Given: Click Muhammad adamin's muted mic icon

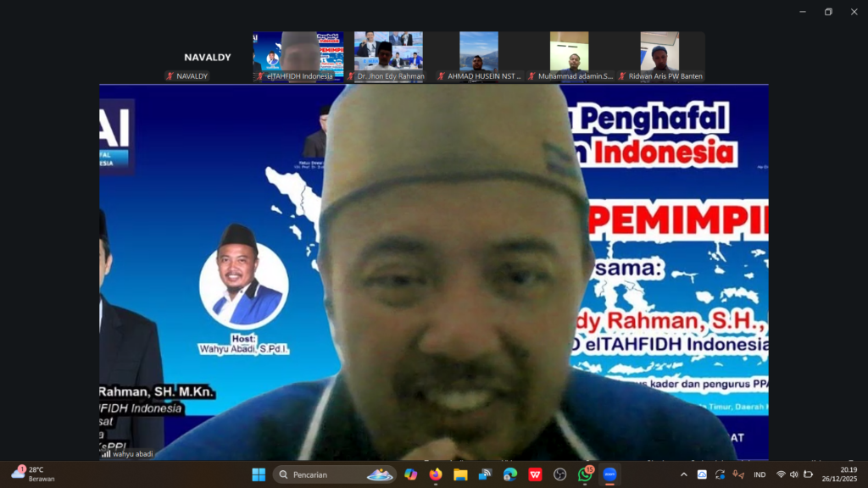Looking at the screenshot, I should click(x=531, y=76).
